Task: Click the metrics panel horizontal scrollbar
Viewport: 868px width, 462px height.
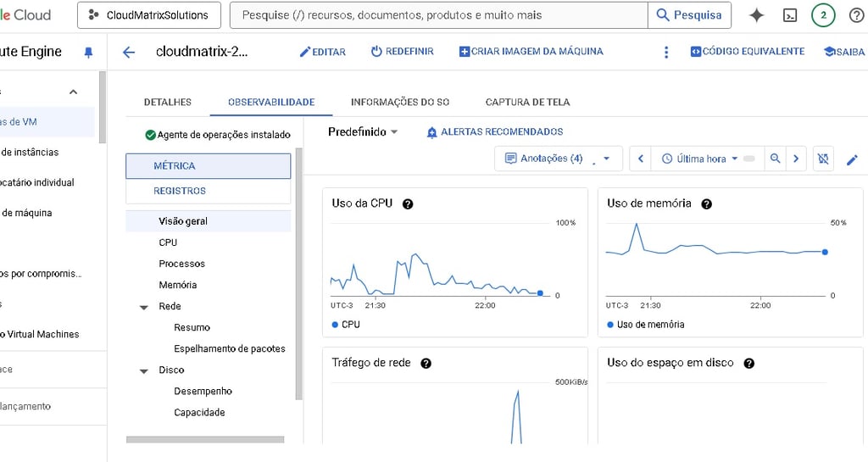Action: [205, 440]
